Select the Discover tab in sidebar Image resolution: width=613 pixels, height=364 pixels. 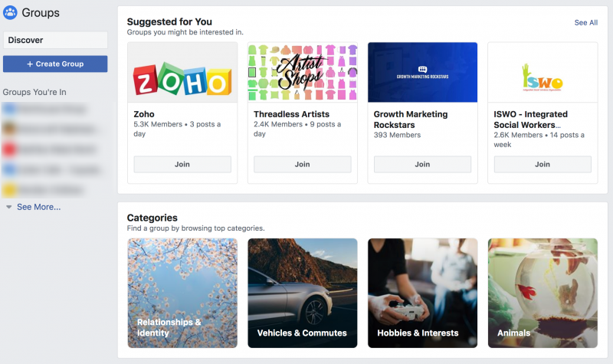55,40
